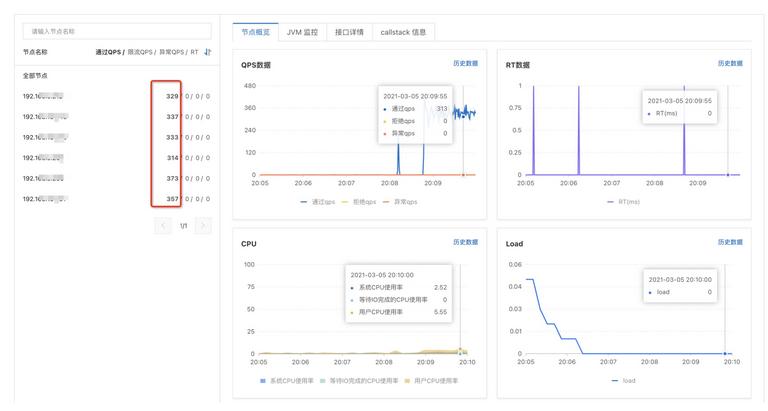
Task: Go to next page of node list
Action: [x=203, y=226]
